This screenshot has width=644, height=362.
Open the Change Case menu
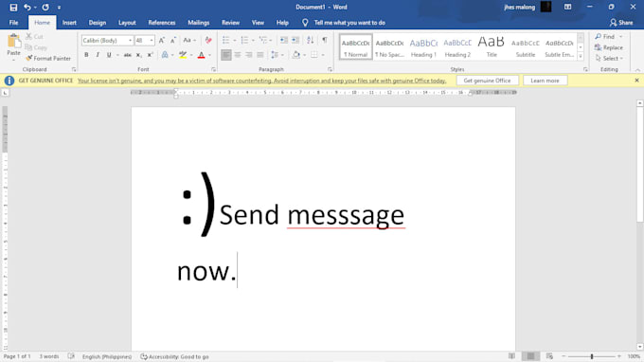[x=188, y=40]
